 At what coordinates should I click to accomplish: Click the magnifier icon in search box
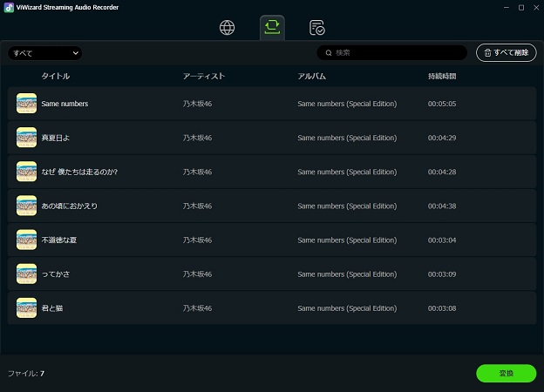click(329, 52)
